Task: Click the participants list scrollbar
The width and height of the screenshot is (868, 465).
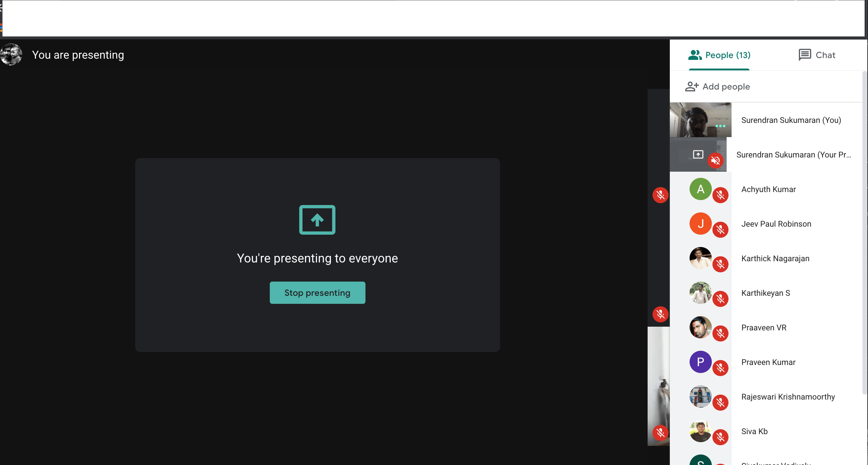Action: pyautogui.click(x=864, y=232)
